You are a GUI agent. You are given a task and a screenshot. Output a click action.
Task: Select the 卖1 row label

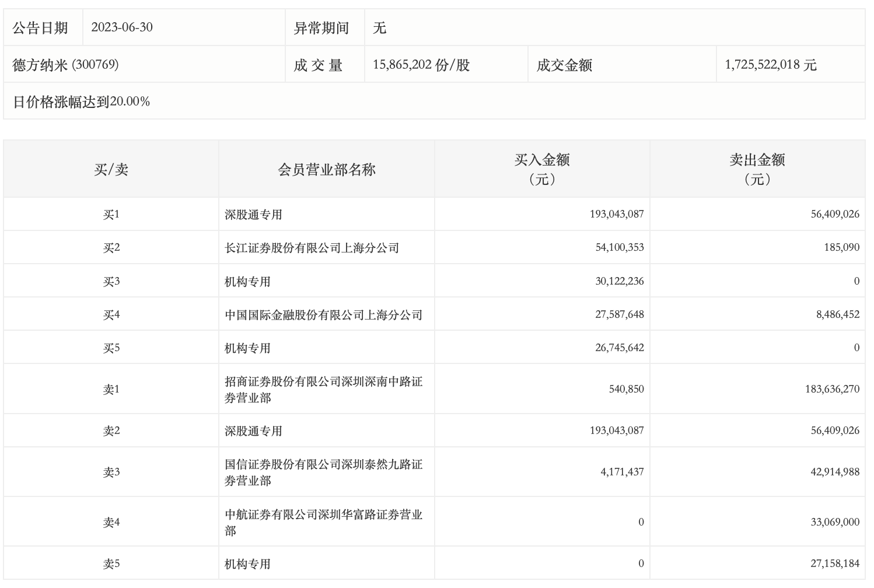[111, 389]
